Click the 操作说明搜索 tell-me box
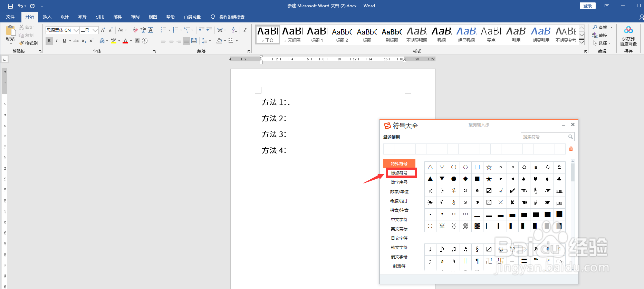Viewport: 644px width, 289px height. point(232,17)
